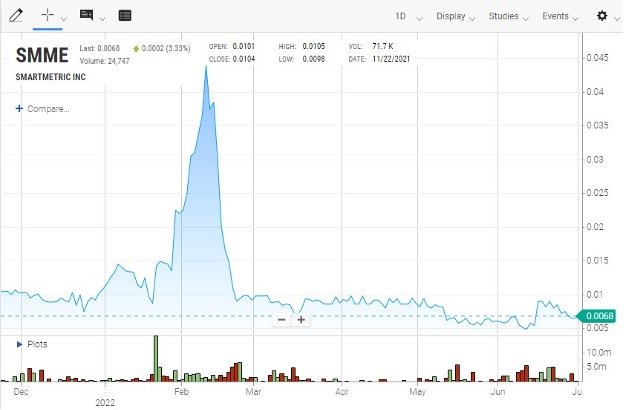This screenshot has width=624, height=410.
Task: Open chart settings gear icon
Action: coord(601,16)
